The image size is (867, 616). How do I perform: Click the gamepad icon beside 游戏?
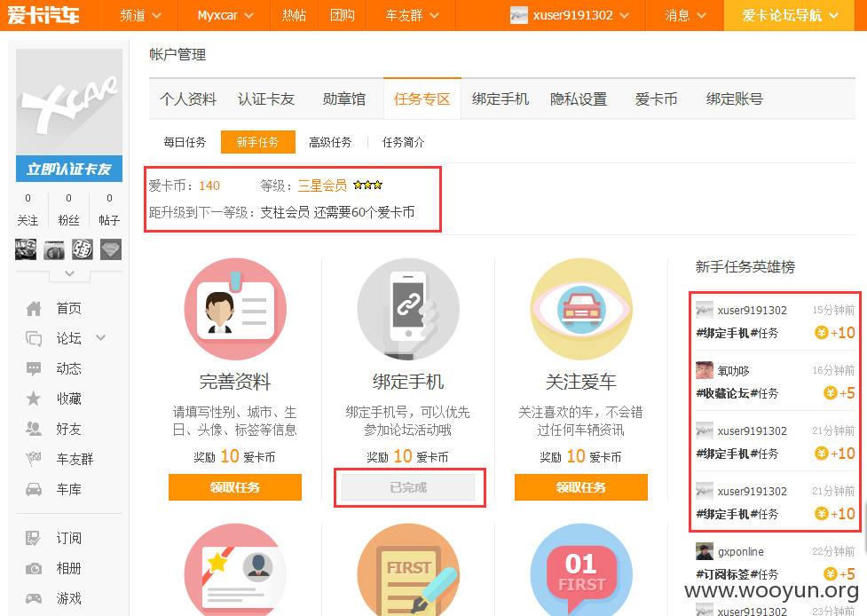point(34,598)
